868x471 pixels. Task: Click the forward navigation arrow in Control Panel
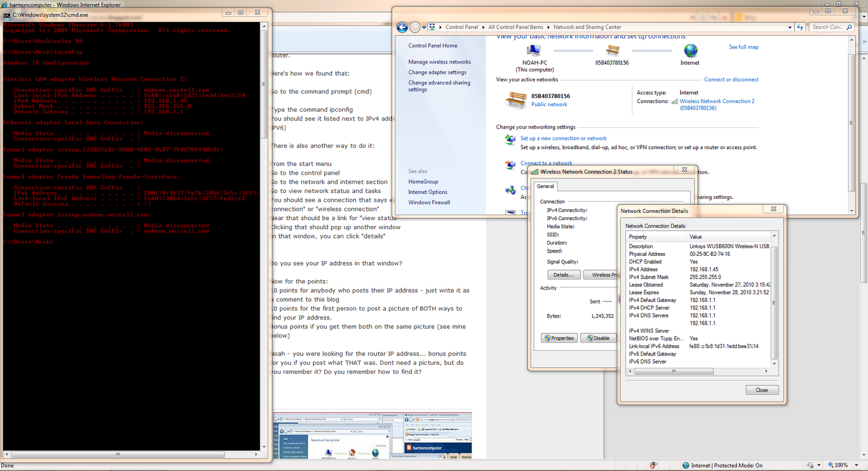pos(415,27)
